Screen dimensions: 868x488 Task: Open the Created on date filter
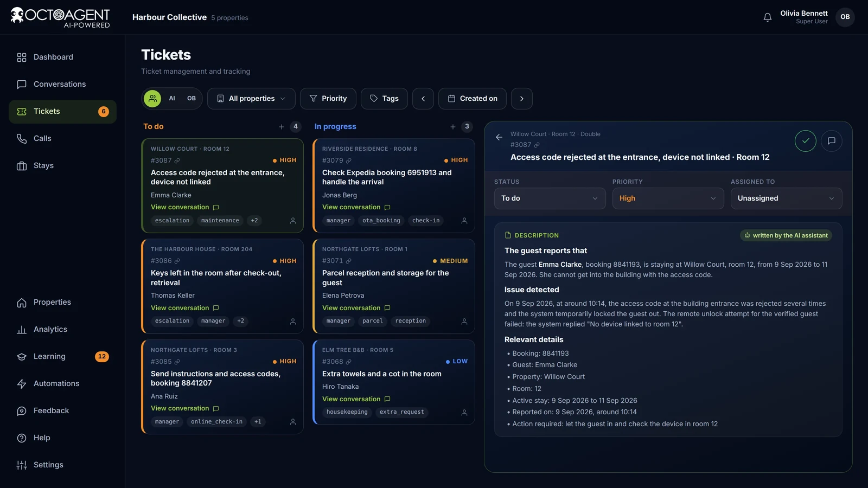point(473,99)
